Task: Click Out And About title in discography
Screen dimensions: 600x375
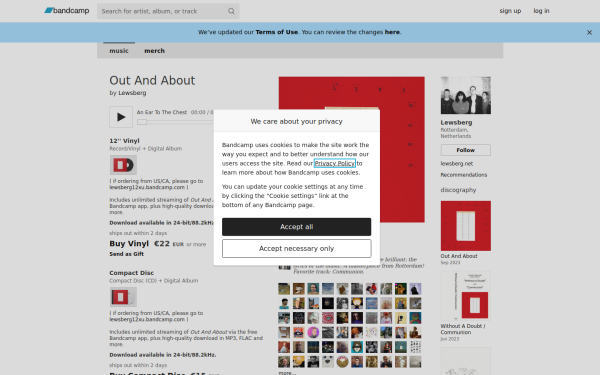Action: click(x=459, y=256)
